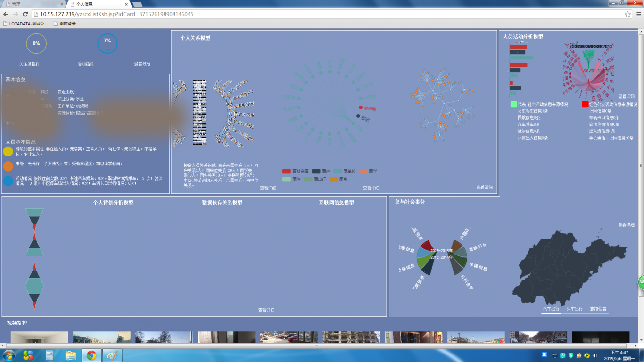Toggle the 同乡 legend item
The image size is (644, 362).
[338, 179]
